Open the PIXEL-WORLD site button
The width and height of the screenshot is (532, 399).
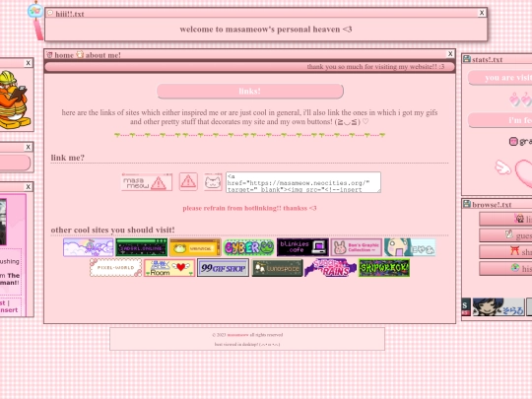point(115,267)
